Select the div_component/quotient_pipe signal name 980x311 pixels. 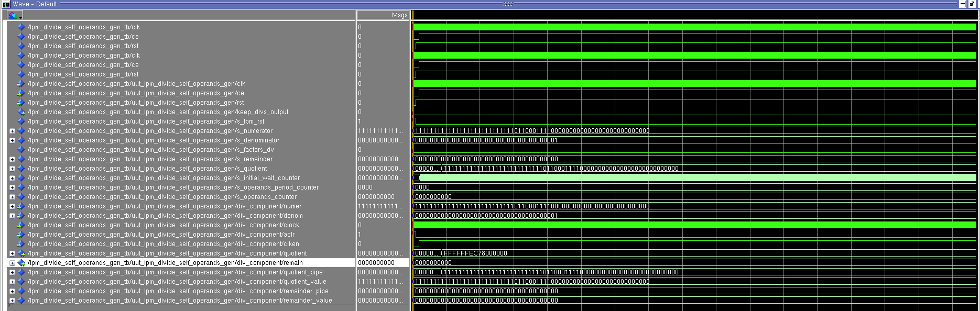point(175,272)
